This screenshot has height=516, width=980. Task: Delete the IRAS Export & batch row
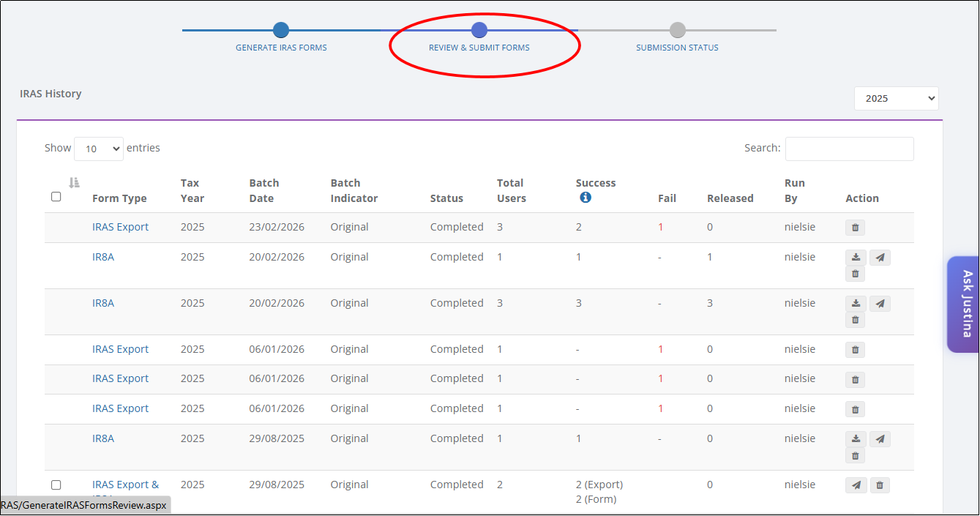(880, 485)
